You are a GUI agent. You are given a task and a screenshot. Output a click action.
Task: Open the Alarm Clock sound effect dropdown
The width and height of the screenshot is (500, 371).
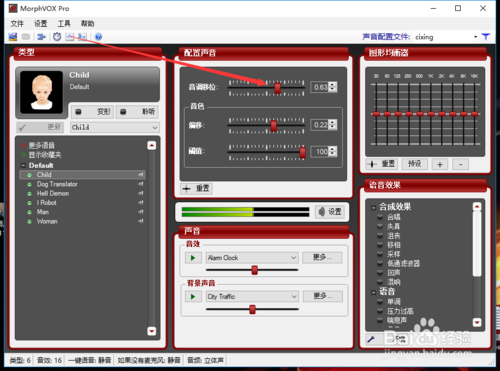click(x=252, y=258)
